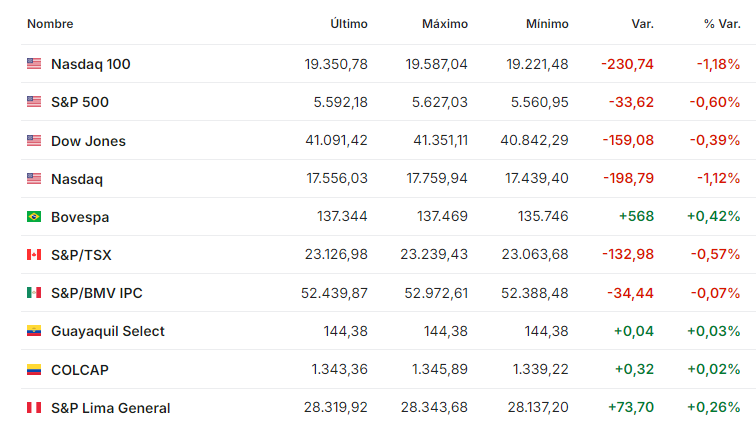Sort by the Mínimo column header
Image resolution: width=756 pixels, height=421 pixels.
coord(547,24)
